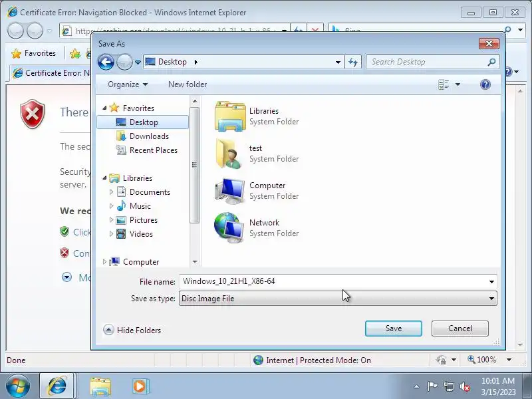The height and width of the screenshot is (399, 532).
Task: Select Downloads in the navigation pane
Action: [x=149, y=136]
